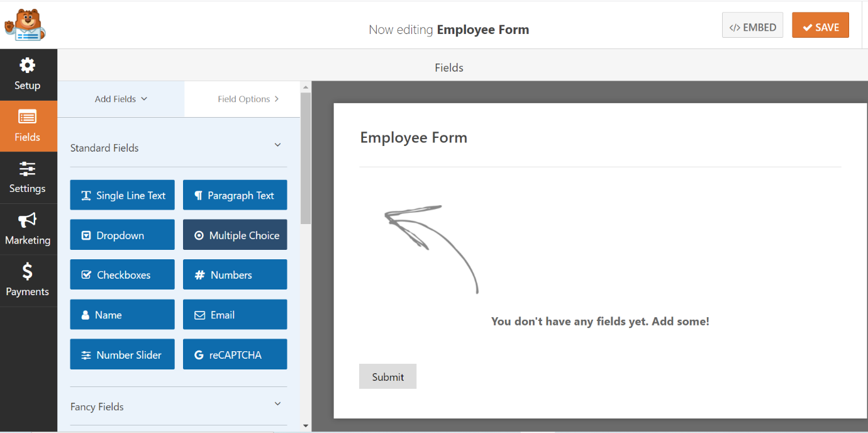Collapse the Standard Fields section
The width and height of the screenshot is (868, 433).
coord(277,145)
